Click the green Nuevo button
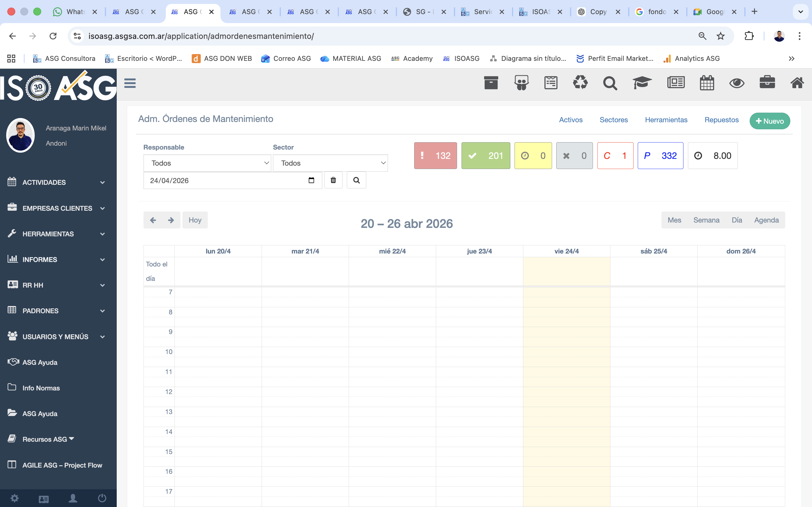Image resolution: width=812 pixels, height=507 pixels. [x=769, y=121]
